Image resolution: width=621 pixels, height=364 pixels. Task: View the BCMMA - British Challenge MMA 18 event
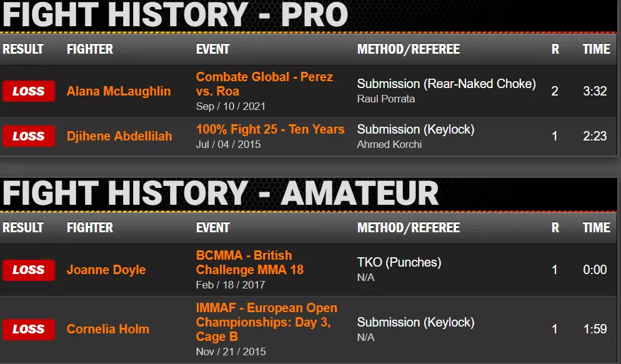point(250,263)
